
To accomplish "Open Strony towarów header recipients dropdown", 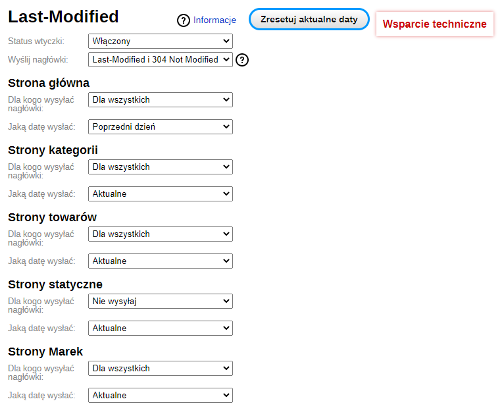I will coord(161,234).
